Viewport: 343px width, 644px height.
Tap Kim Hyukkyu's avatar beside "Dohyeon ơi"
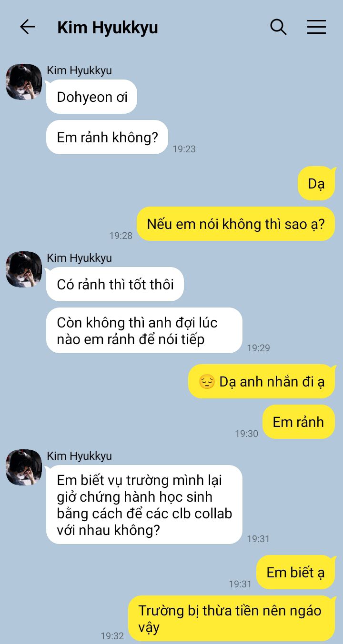[24, 82]
